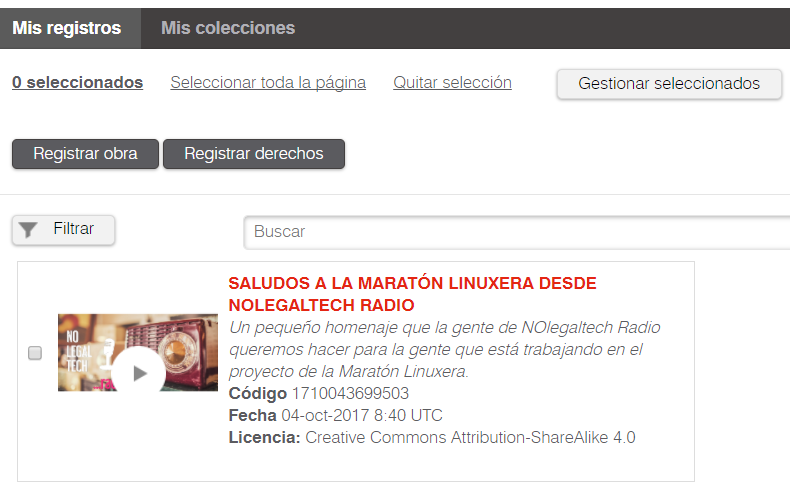Click the Registrar derechos button
790x492 pixels.
pos(254,154)
